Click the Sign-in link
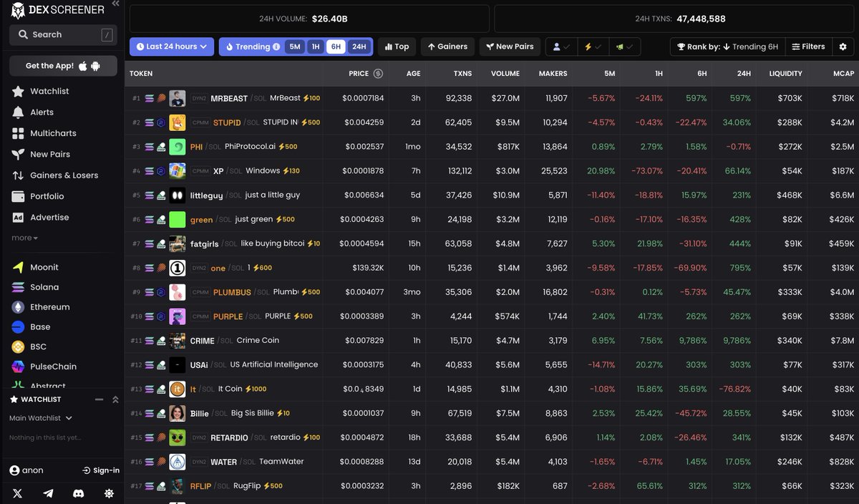This screenshot has width=859, height=504. (101, 470)
